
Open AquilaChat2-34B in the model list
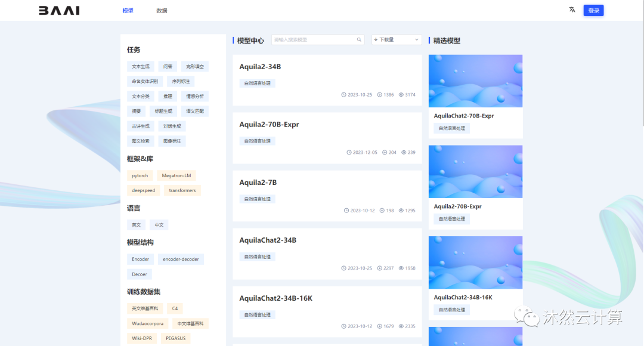point(327,254)
